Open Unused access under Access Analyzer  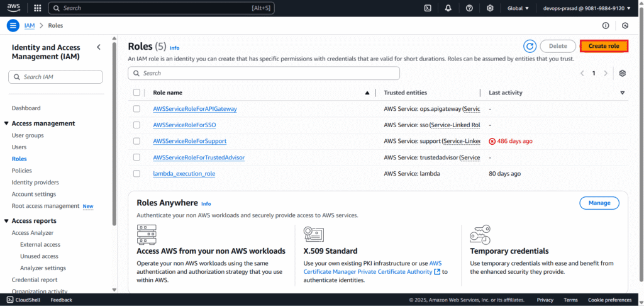click(40, 256)
